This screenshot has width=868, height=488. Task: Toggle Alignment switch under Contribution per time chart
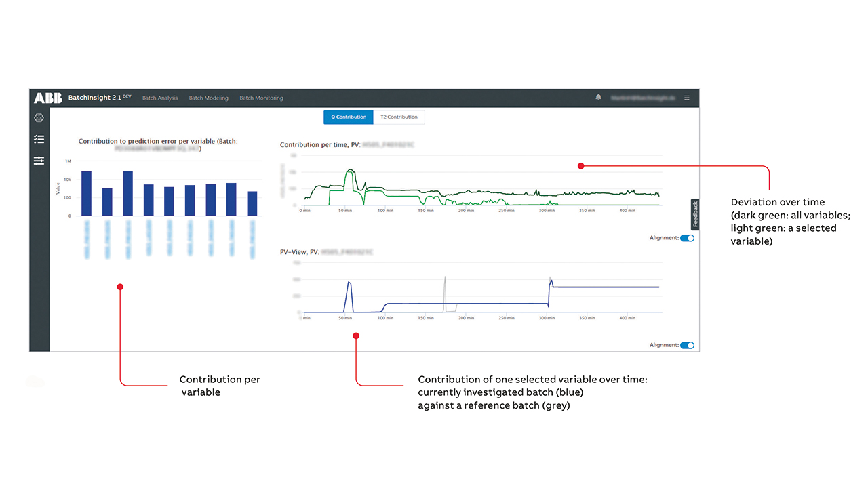tap(687, 238)
